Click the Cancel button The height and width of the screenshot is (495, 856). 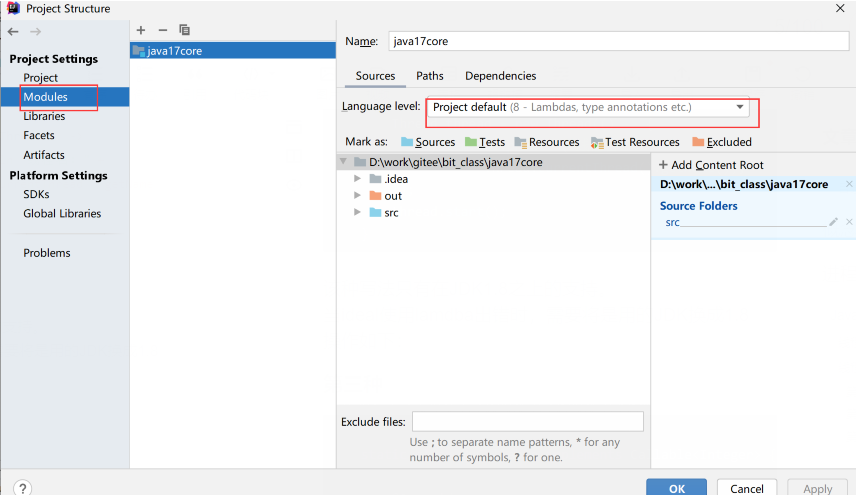click(x=747, y=488)
